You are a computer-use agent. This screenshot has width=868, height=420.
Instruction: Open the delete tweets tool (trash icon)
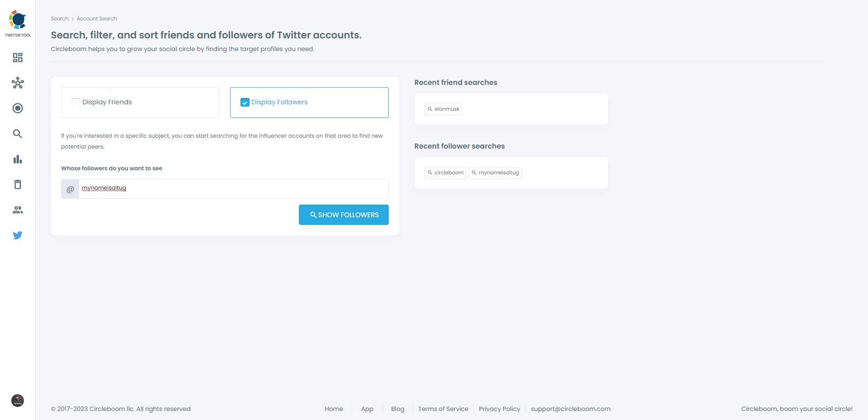tap(17, 184)
